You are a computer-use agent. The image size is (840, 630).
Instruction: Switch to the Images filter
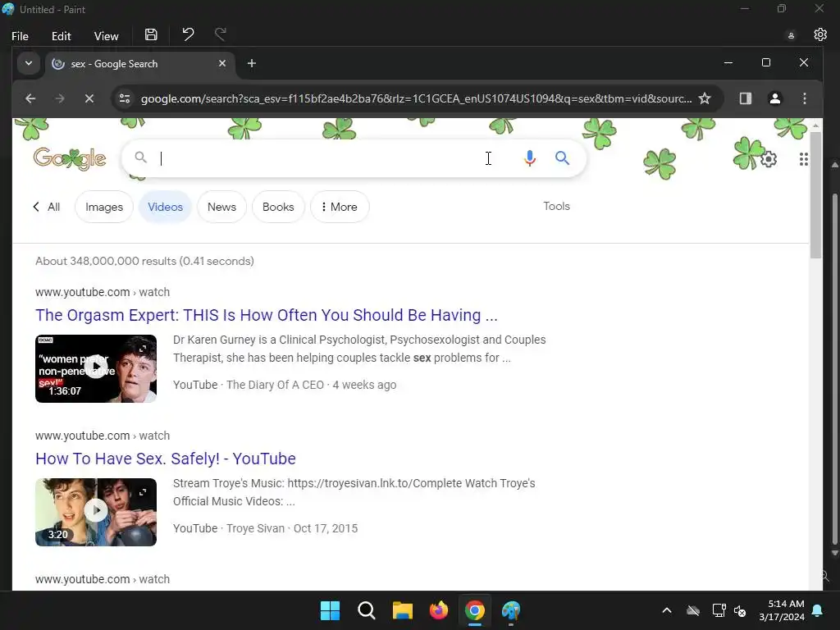pyautogui.click(x=104, y=207)
